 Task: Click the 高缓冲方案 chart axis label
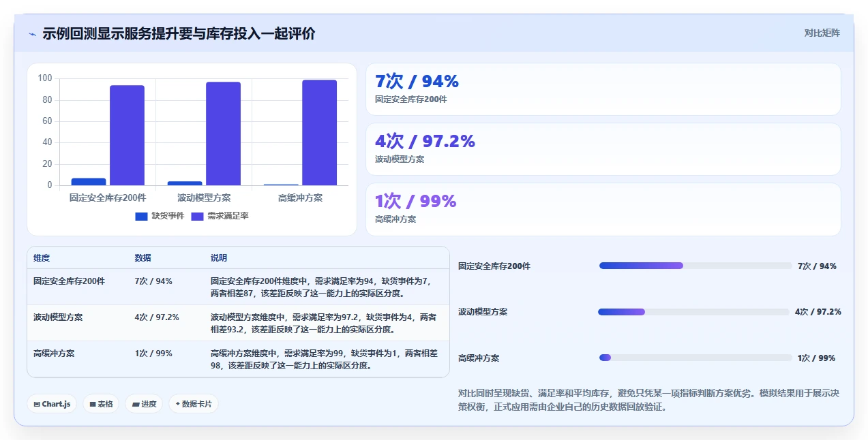pos(300,198)
